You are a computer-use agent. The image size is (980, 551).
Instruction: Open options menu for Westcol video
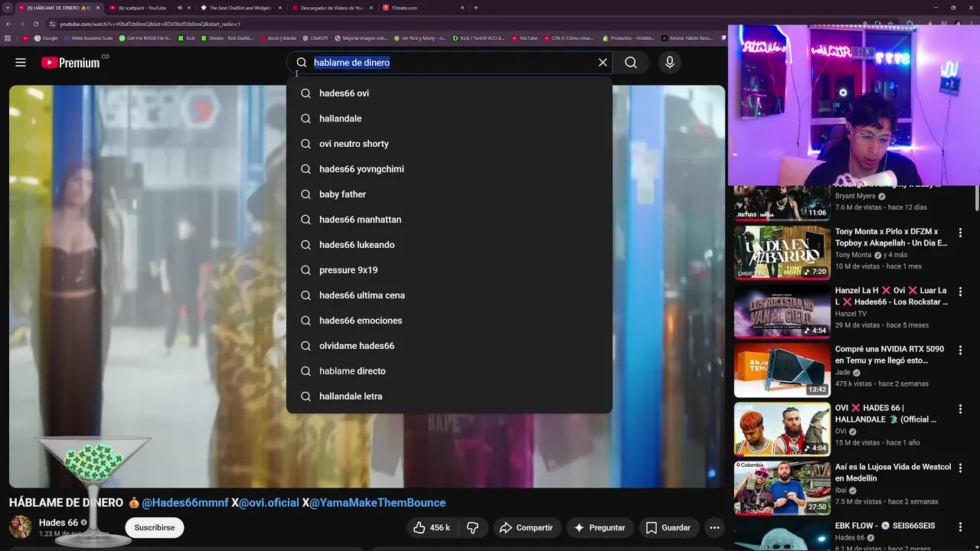[x=960, y=468]
